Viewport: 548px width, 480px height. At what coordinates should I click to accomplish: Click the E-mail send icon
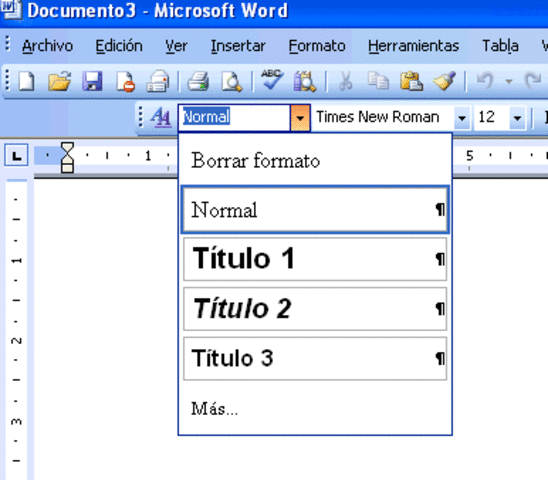pyautogui.click(x=158, y=81)
